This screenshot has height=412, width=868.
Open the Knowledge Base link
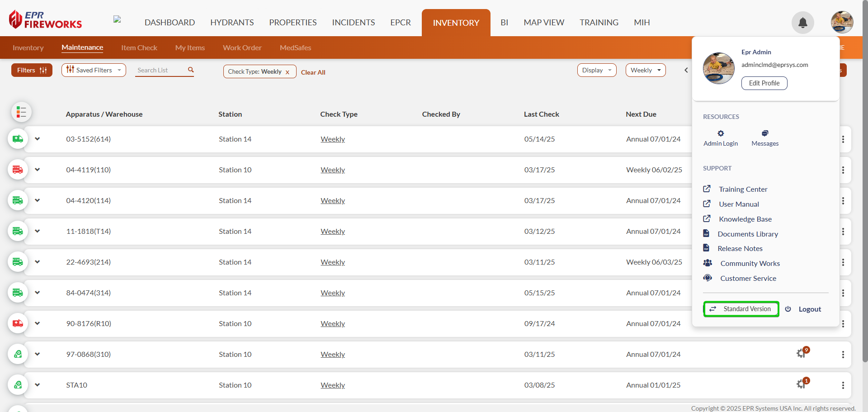pyautogui.click(x=745, y=219)
